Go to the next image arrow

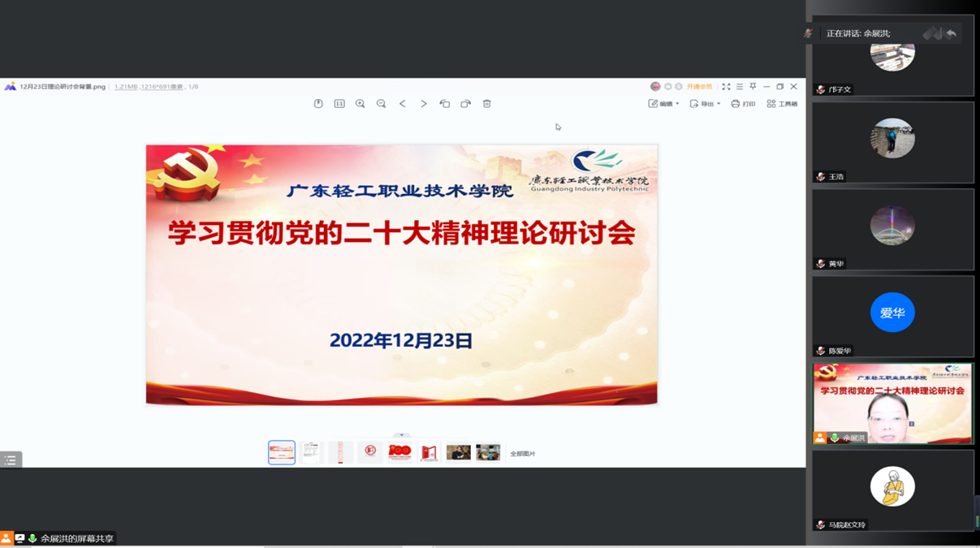point(424,104)
